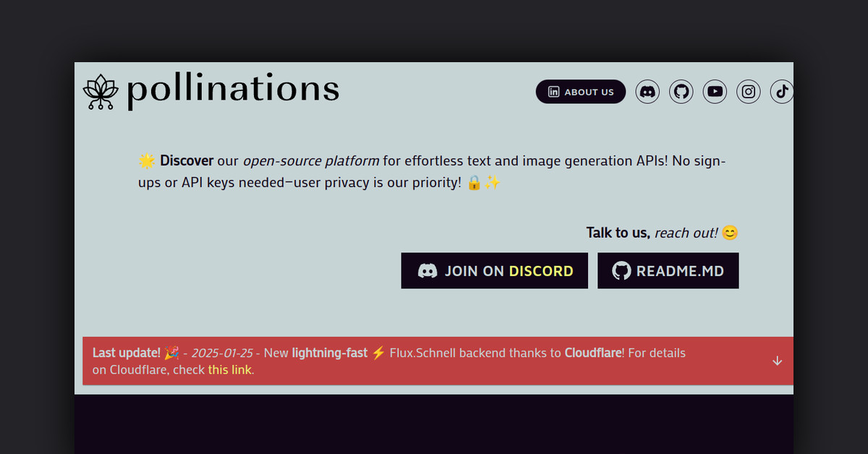Open the README.MD button

pos(668,270)
